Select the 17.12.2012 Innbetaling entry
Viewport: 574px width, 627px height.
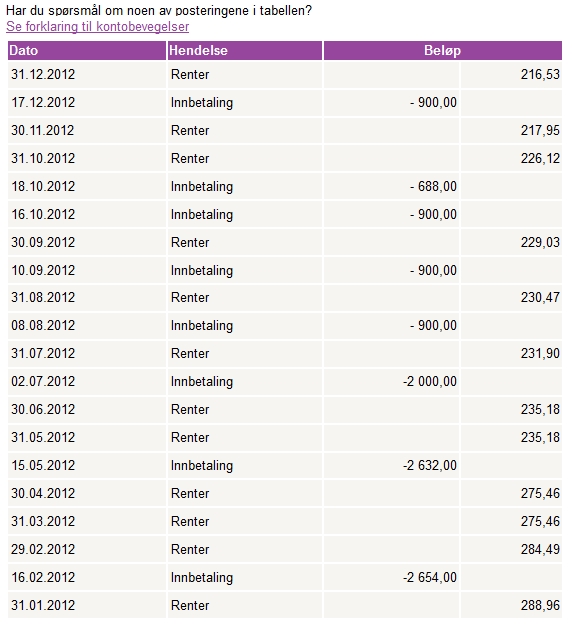pyautogui.click(x=244, y=102)
